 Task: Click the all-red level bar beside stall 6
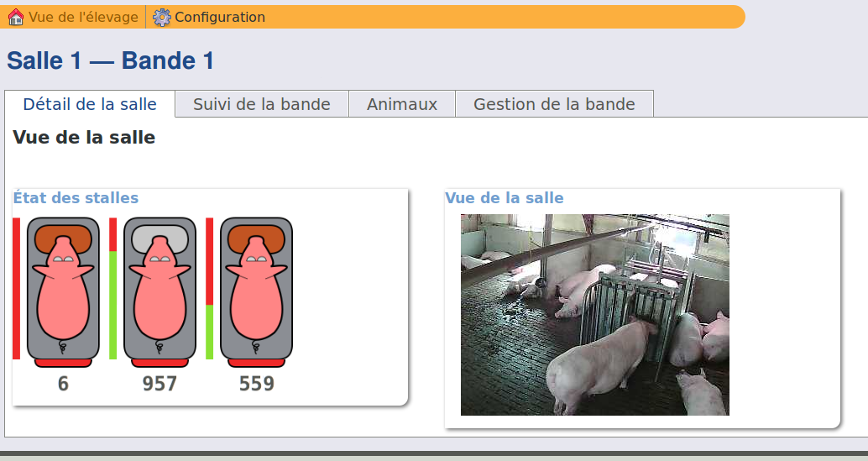point(17,288)
